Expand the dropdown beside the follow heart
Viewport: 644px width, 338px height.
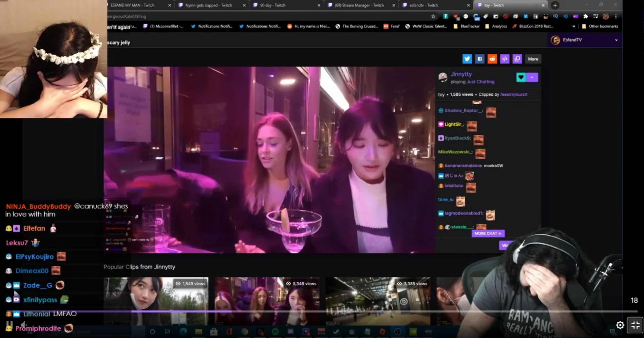[x=532, y=77]
